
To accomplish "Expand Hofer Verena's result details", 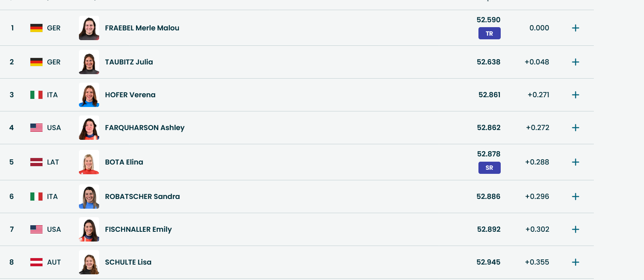I will coord(575,95).
